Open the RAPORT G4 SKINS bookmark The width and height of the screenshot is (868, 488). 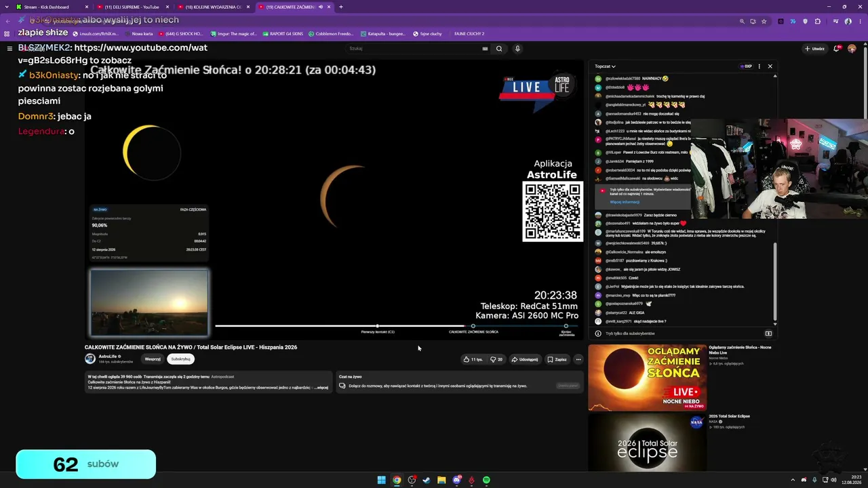click(x=282, y=33)
